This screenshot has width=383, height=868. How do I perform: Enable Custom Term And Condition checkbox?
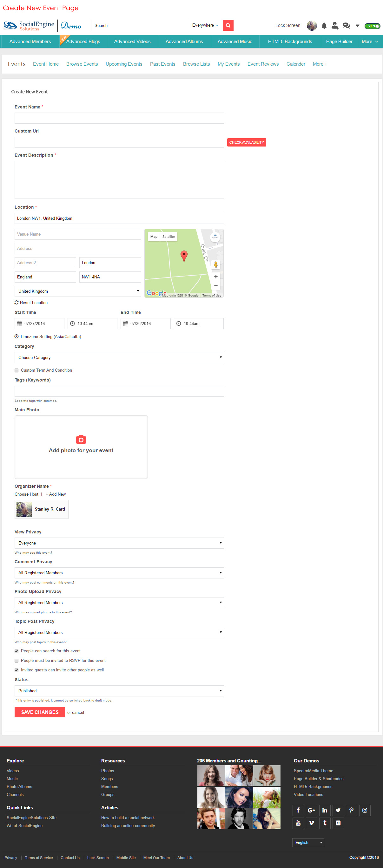17,370
